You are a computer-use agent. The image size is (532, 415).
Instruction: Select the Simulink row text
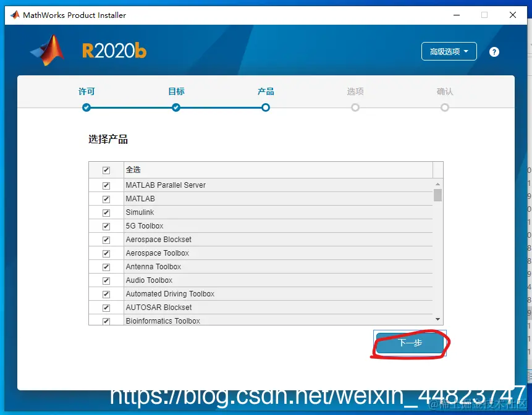[x=140, y=212]
